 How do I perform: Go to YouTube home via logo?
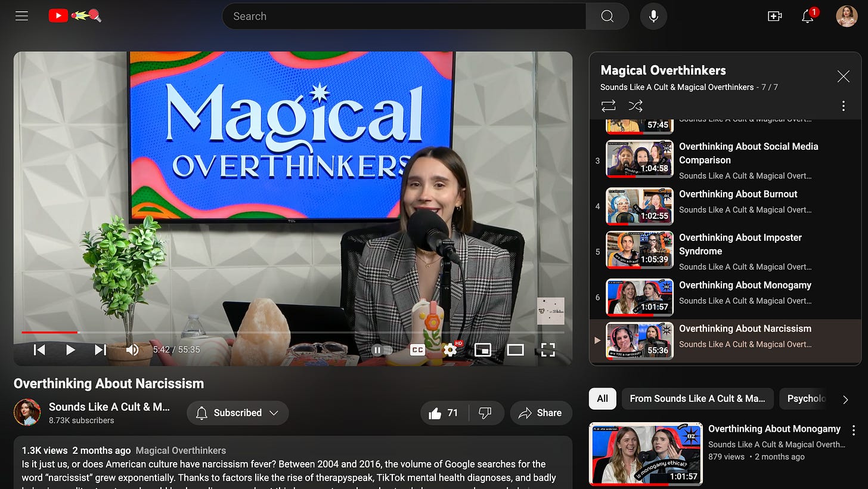(75, 16)
